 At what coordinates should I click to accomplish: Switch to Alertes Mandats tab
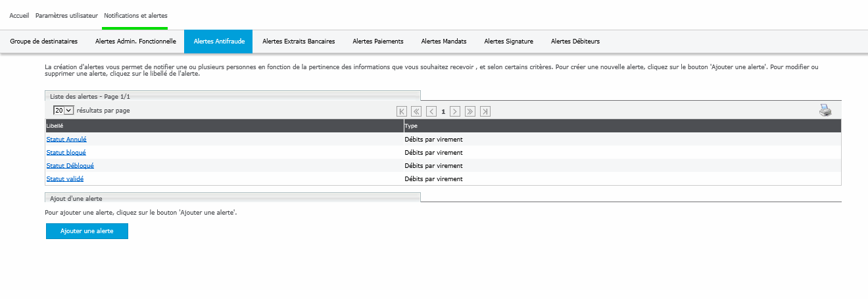[x=444, y=41]
